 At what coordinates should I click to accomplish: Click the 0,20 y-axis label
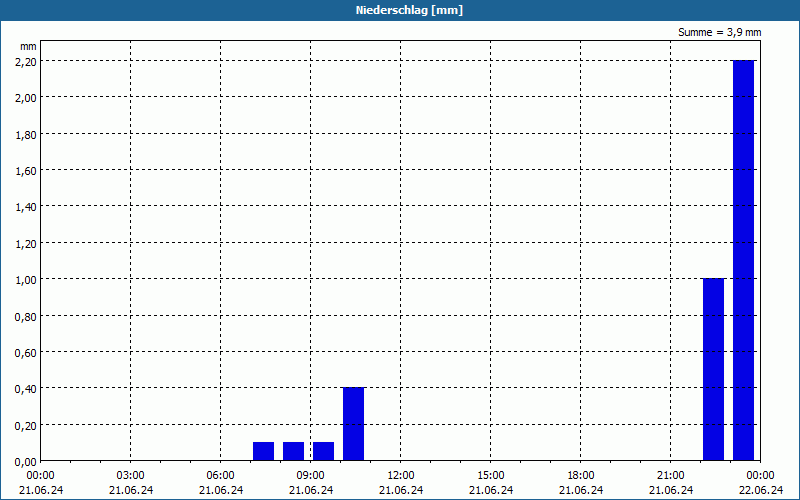(x=26, y=426)
